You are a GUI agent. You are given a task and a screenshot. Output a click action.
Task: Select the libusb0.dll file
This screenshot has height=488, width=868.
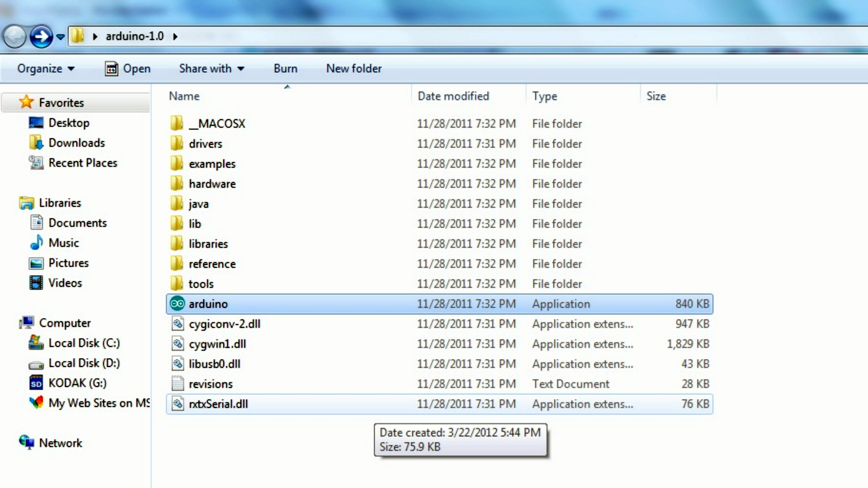point(439,364)
